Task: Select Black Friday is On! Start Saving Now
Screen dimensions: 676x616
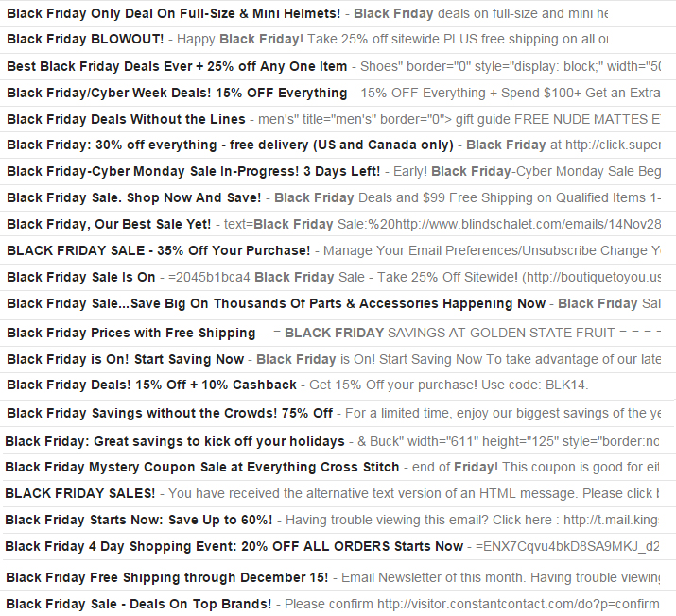Action: point(125,359)
